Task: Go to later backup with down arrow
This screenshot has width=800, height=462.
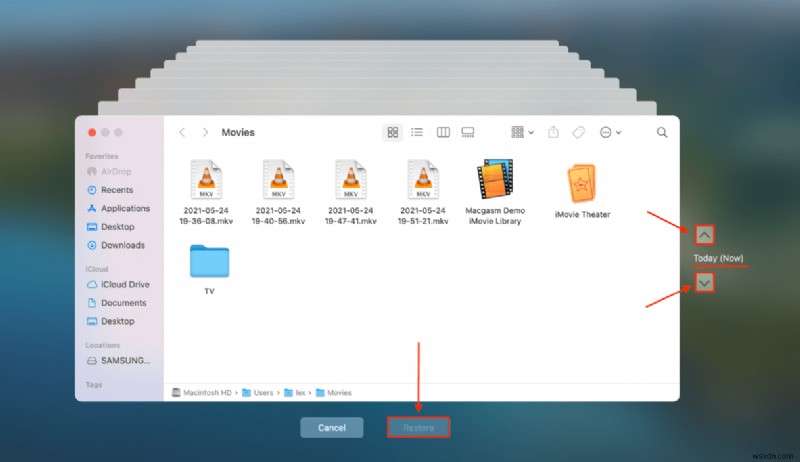Action: pyautogui.click(x=704, y=283)
